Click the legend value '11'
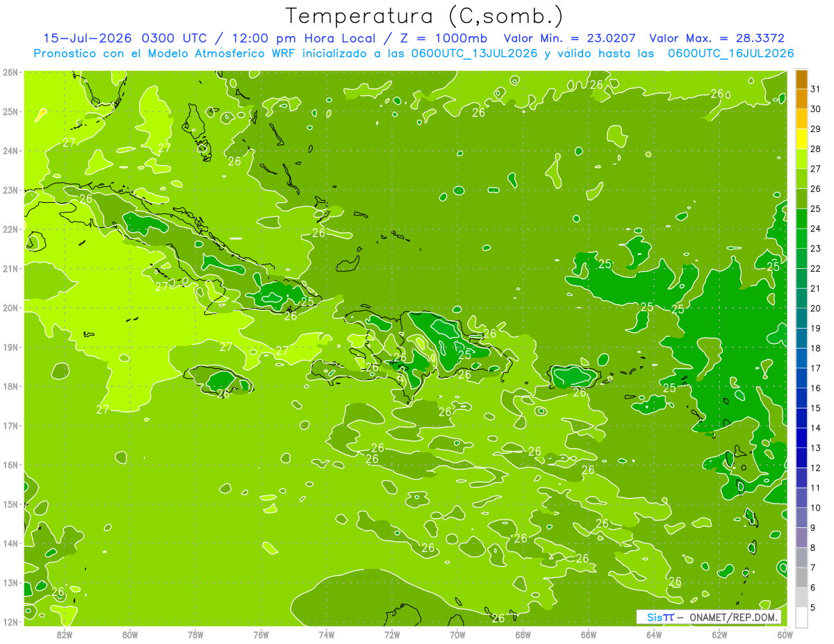The width and height of the screenshot is (834, 644). (815, 488)
